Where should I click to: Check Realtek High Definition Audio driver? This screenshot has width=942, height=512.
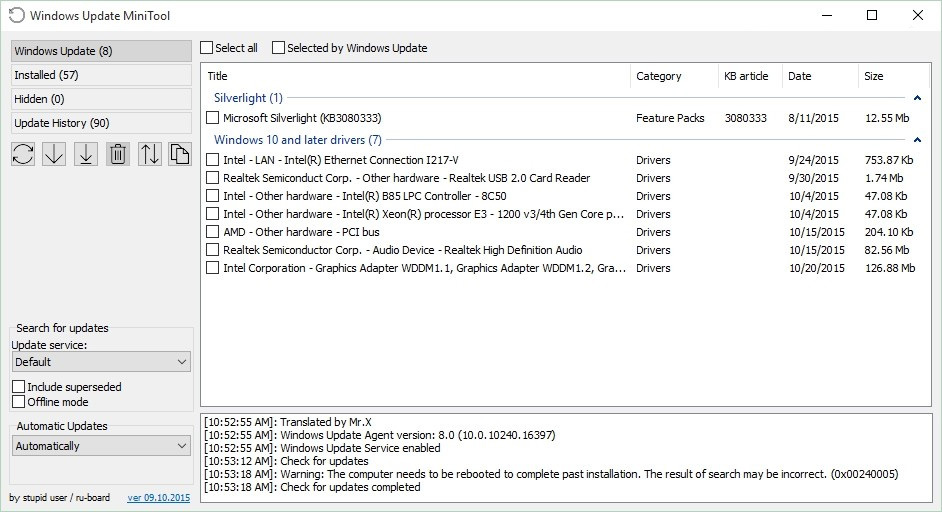pos(212,250)
